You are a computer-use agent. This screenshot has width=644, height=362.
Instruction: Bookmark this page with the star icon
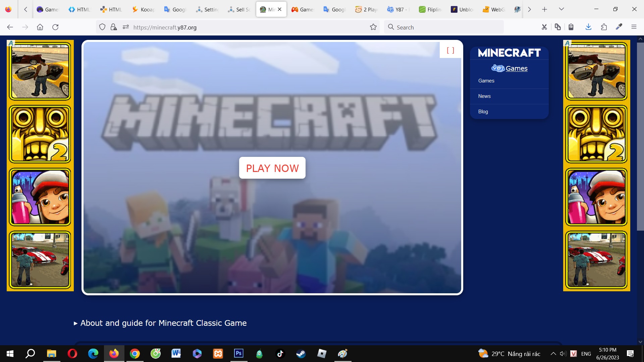(x=373, y=27)
